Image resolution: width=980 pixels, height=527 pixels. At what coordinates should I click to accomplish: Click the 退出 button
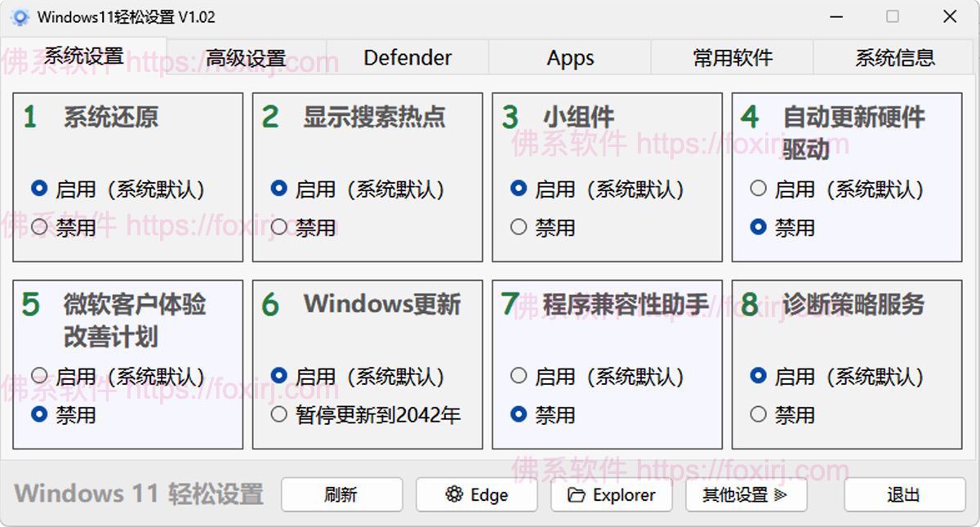point(904,495)
